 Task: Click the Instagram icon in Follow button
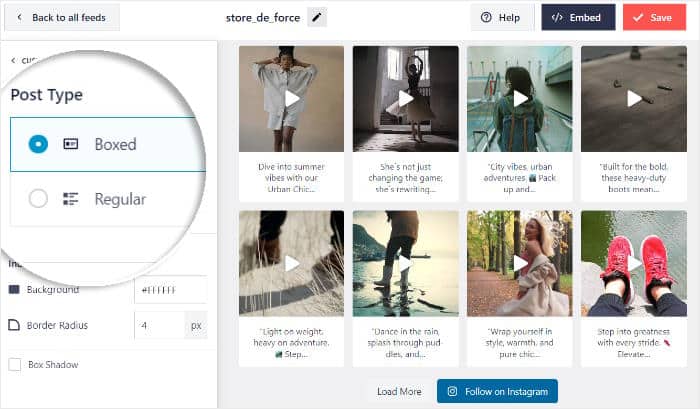point(452,391)
